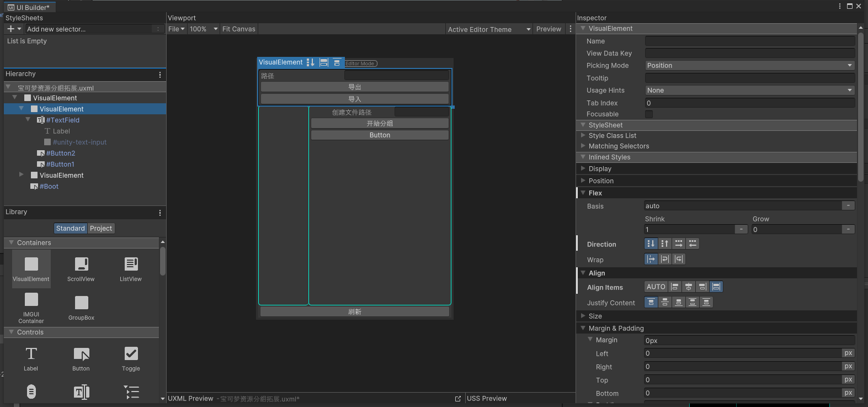Set Justify Content to space-between
Image resolution: width=868 pixels, height=407 pixels.
point(693,302)
